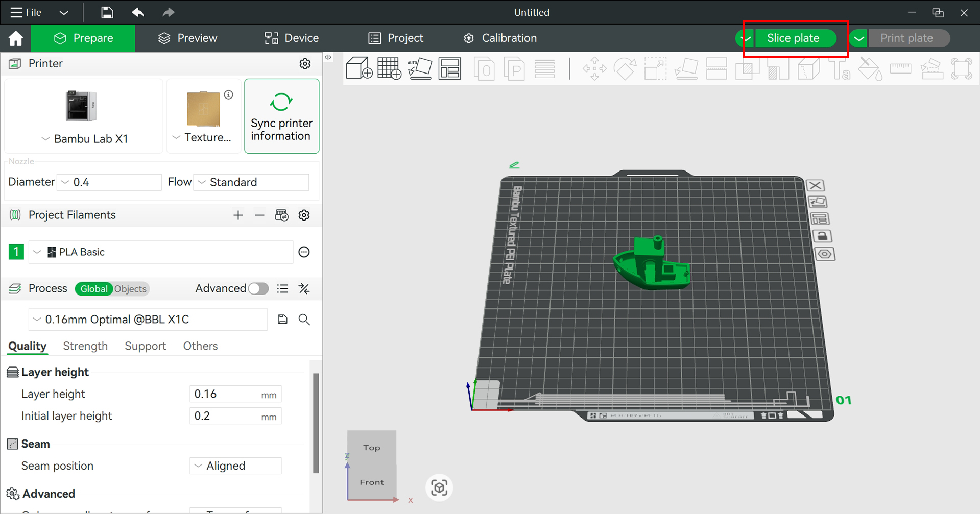Remove a filament with minus icon
980x514 pixels.
coord(259,215)
